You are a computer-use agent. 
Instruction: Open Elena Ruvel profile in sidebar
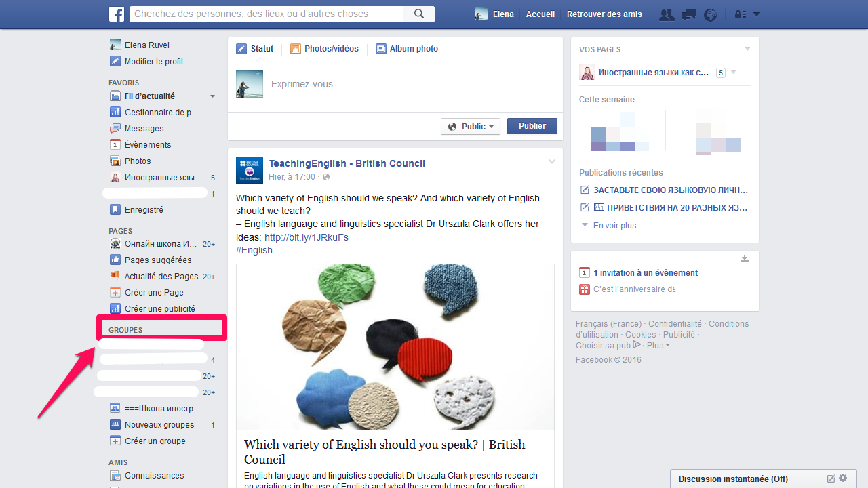click(147, 45)
